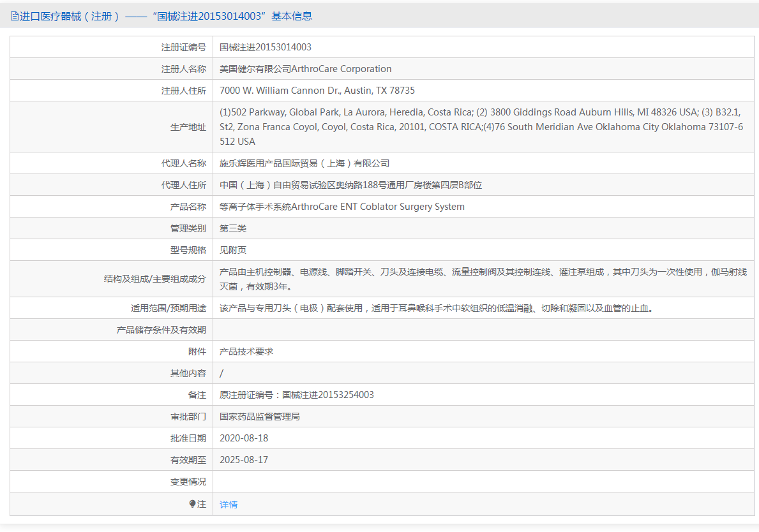This screenshot has width=759, height=532.
Task: Click the 批准日期 label
Action: coord(188,438)
